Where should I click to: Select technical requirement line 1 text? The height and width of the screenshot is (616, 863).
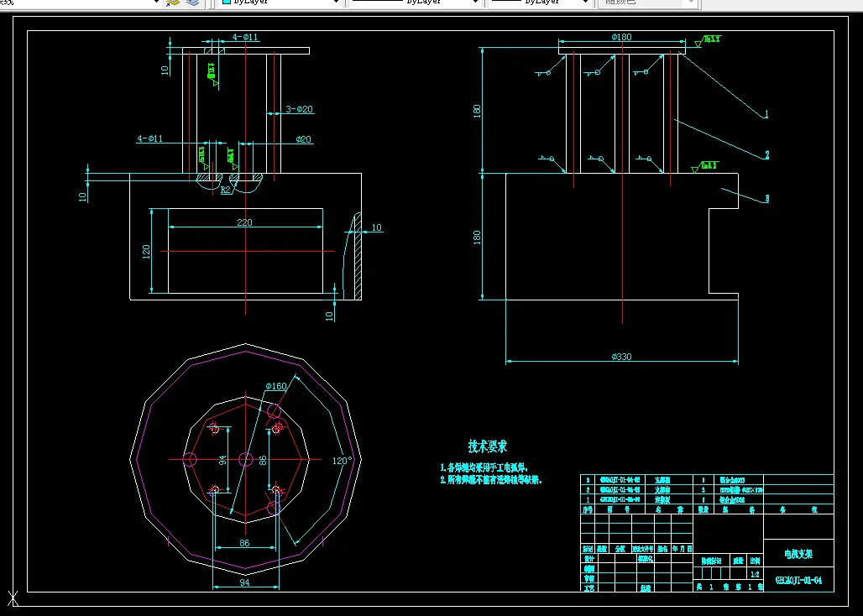(x=484, y=467)
